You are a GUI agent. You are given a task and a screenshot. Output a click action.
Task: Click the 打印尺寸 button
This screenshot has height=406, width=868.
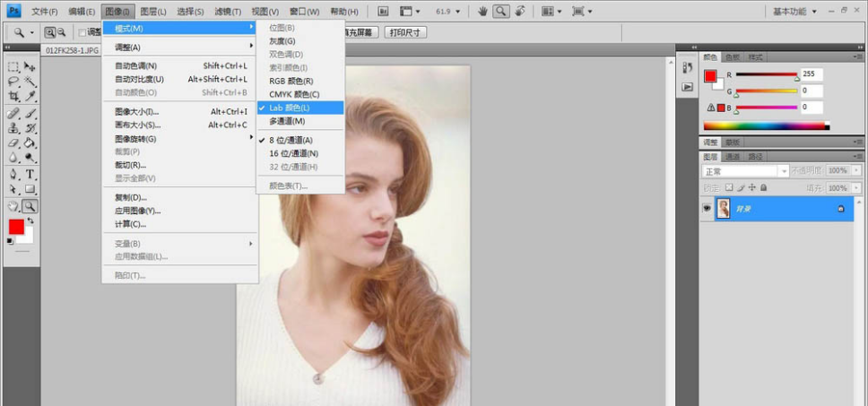tap(405, 32)
